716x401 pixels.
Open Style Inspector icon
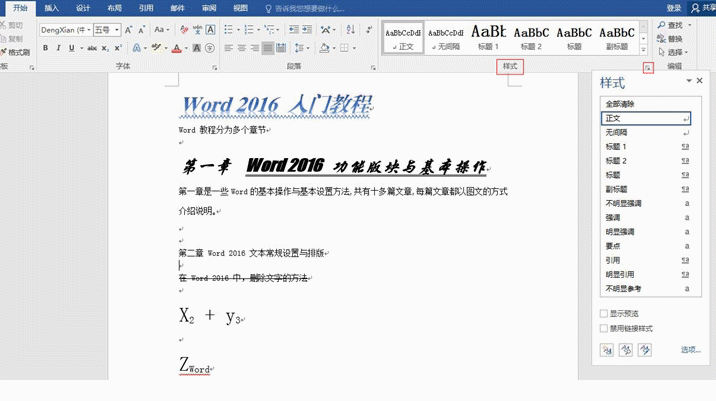626,350
